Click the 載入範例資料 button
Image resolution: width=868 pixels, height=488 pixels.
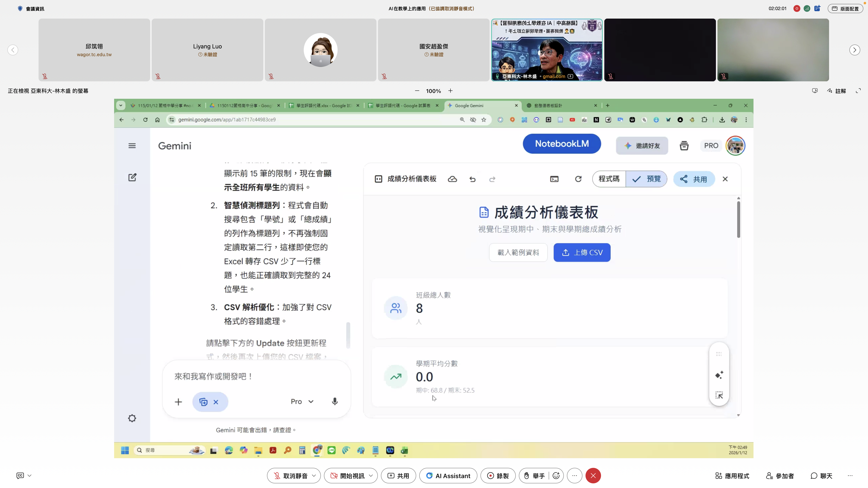[518, 253]
